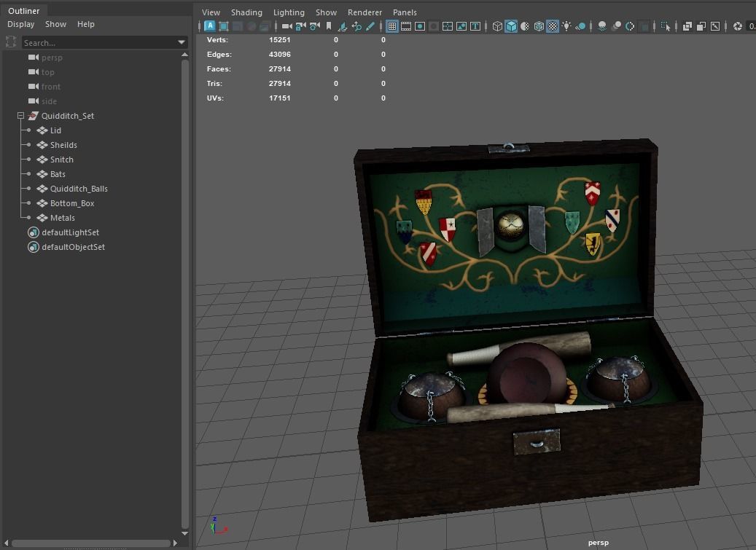Open the Outliner search dropdown arrow
Screen dimensions: 756x550
coord(182,42)
